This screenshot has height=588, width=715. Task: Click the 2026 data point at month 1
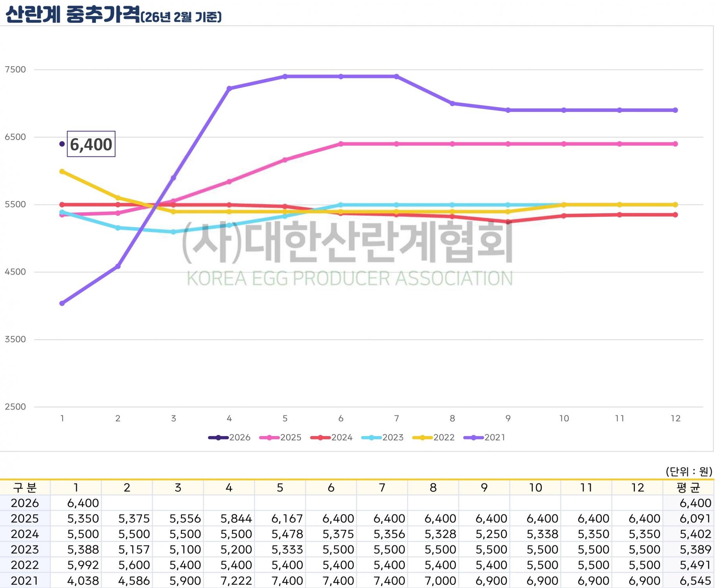pos(62,144)
